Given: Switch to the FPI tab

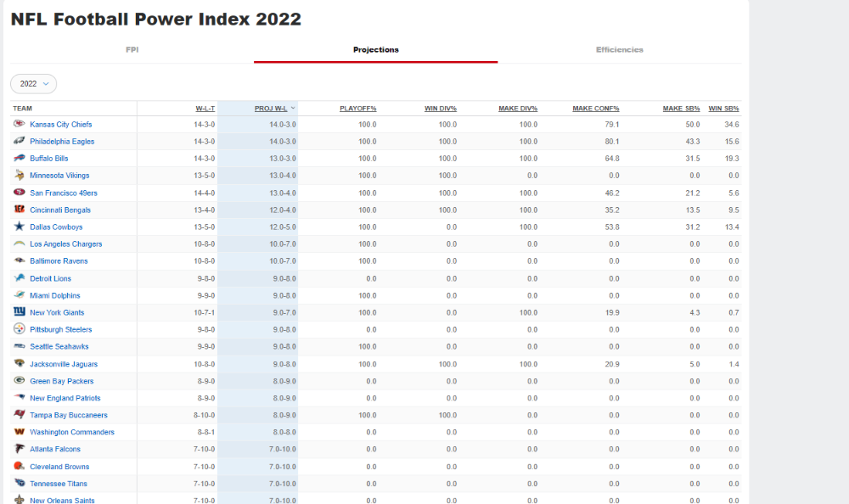Looking at the screenshot, I should [x=132, y=50].
